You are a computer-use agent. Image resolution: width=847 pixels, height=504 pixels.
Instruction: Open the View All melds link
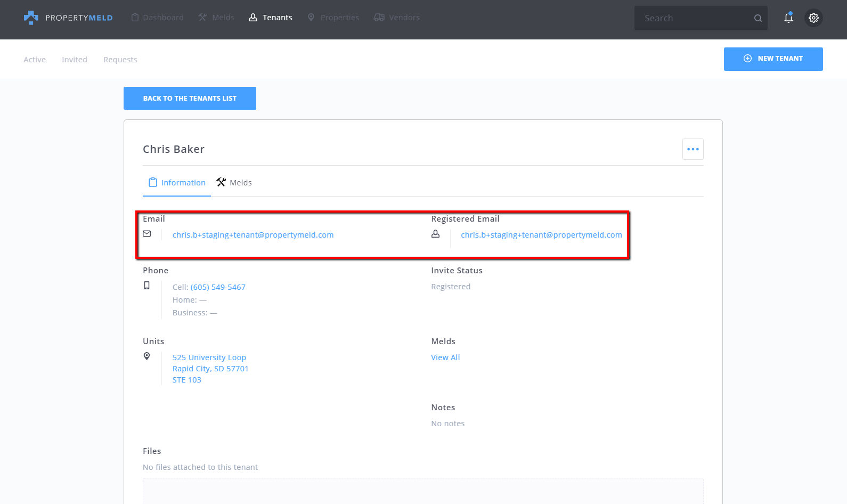(x=445, y=357)
